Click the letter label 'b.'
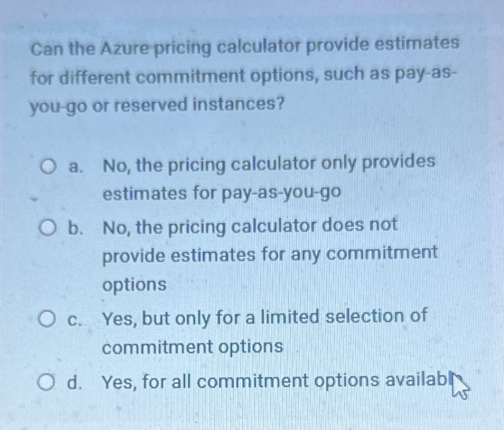 (x=74, y=227)
